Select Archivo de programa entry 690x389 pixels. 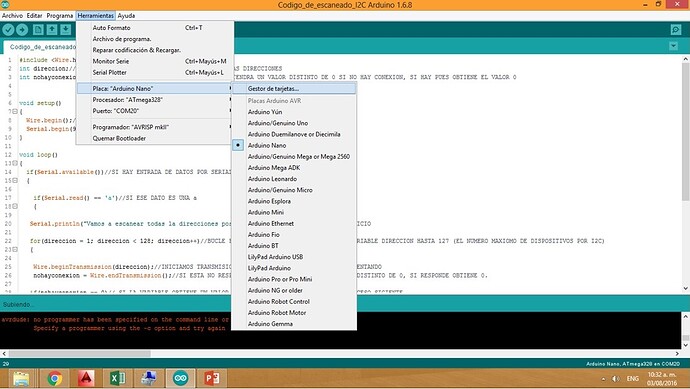pos(155,39)
